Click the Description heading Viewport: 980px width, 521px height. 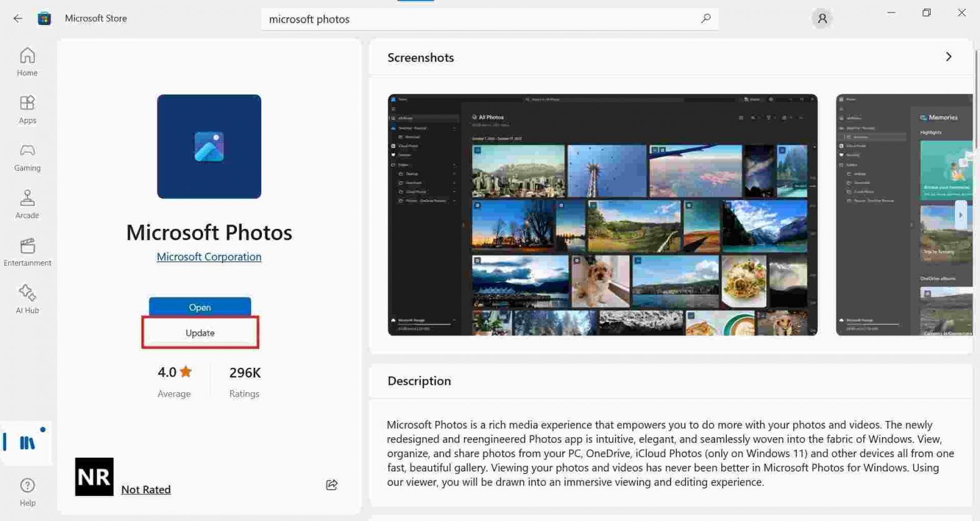pyautogui.click(x=419, y=381)
